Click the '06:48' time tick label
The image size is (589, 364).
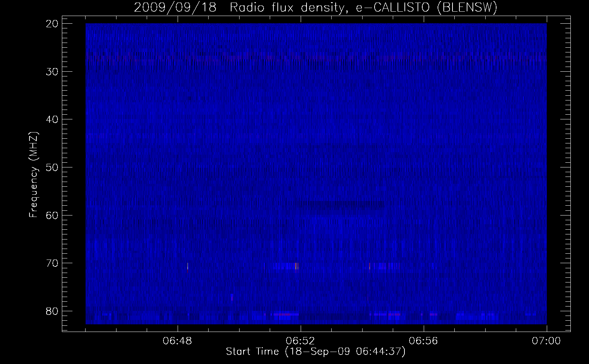tap(178, 341)
